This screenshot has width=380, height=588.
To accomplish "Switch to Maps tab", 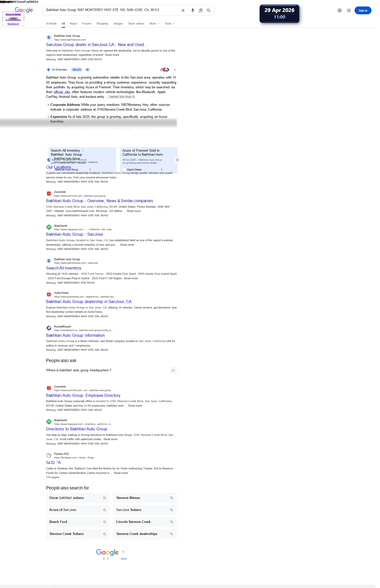I will (73, 24).
